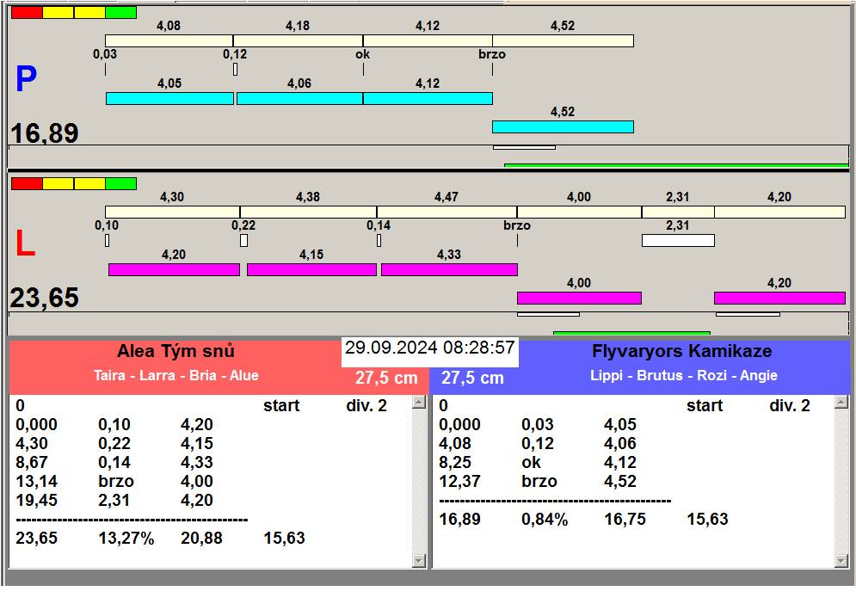Click the red lane letter L
Image resolution: width=856 pixels, height=616 pixels.
(25, 243)
